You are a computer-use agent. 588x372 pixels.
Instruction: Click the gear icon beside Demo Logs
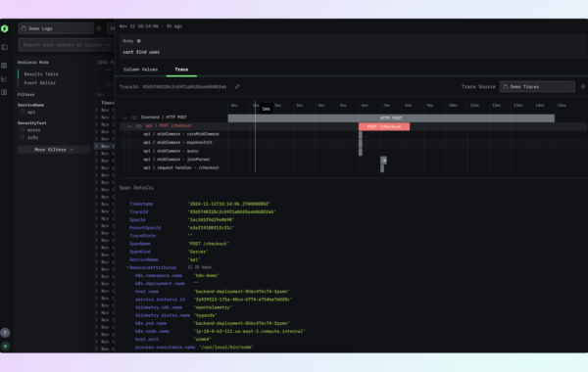click(x=99, y=28)
